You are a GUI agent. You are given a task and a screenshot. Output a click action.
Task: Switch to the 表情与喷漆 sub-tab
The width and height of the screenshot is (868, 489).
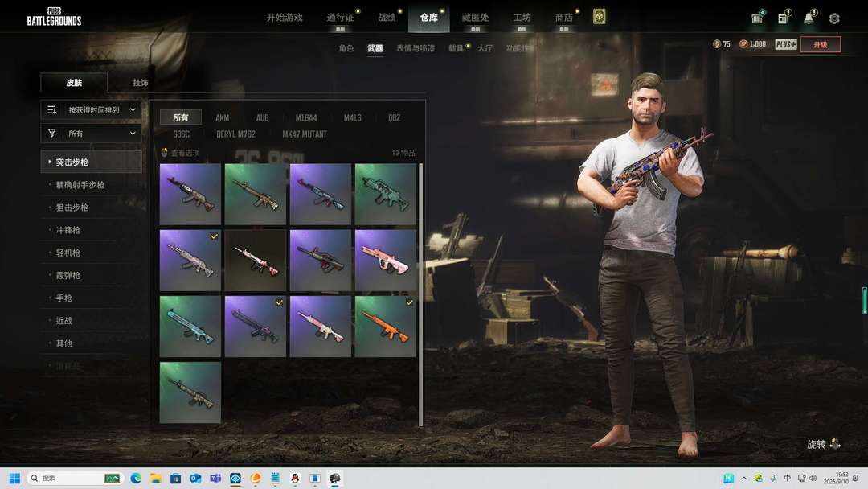click(416, 48)
